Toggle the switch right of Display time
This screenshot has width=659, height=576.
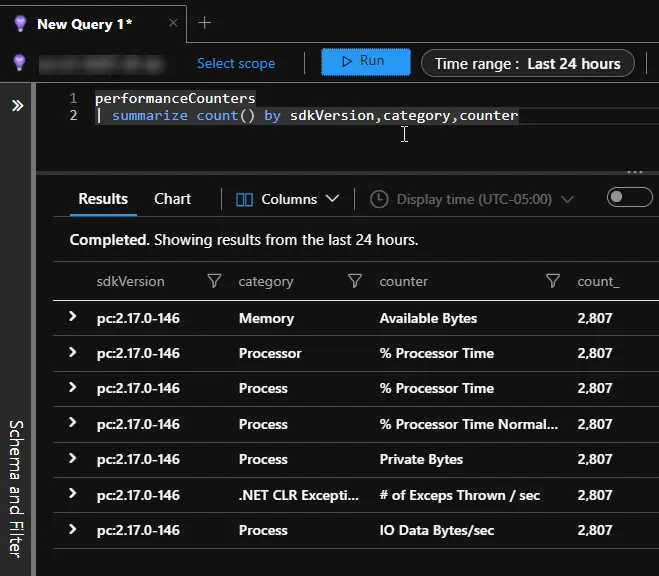[x=629, y=197]
